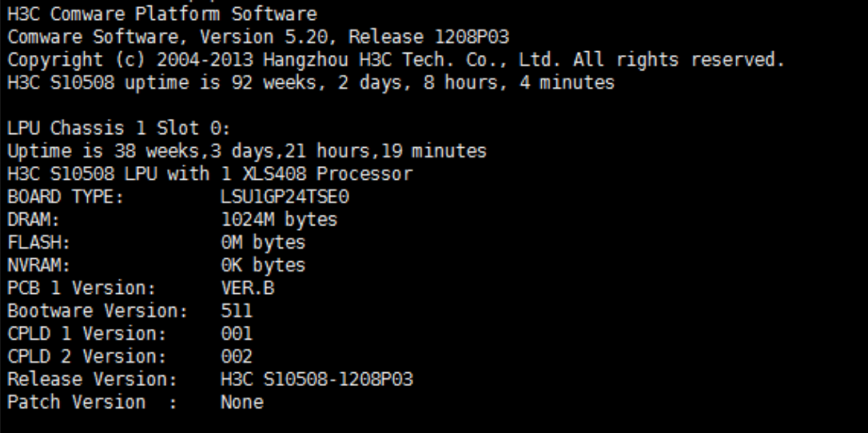Click the 'Bootware Version:' label

98,311
